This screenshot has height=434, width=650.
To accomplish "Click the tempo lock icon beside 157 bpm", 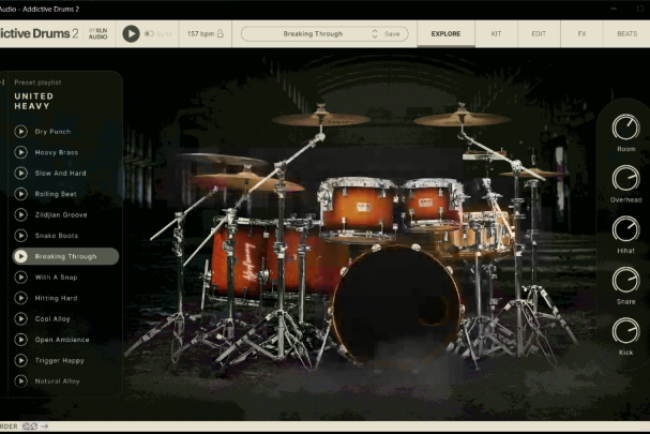I will click(220, 34).
